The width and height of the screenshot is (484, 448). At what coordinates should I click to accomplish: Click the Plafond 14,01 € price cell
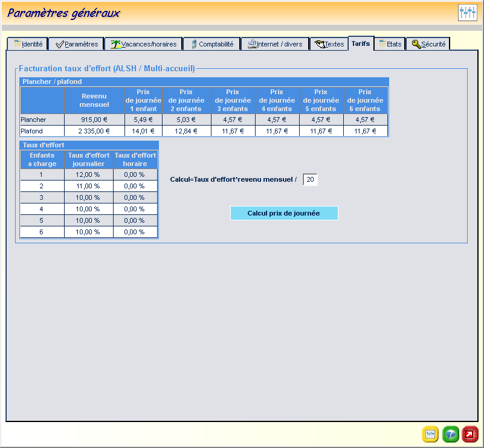pos(143,130)
